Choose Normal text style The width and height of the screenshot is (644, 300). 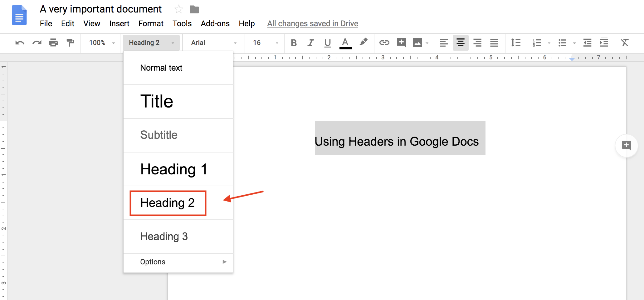click(178, 68)
